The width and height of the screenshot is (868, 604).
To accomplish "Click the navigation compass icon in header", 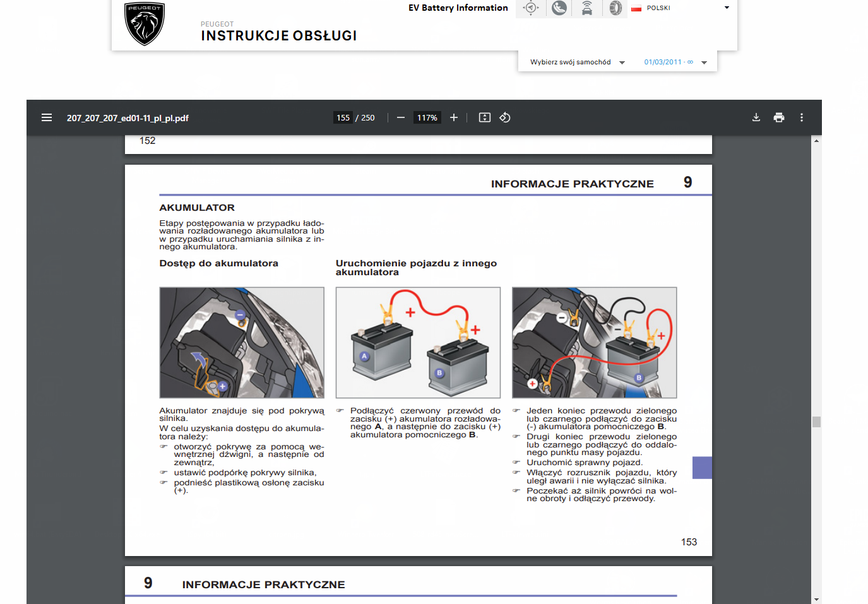I will (531, 8).
